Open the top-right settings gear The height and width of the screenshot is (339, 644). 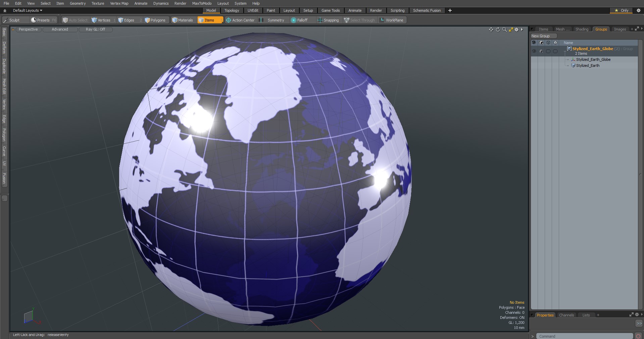point(638,10)
